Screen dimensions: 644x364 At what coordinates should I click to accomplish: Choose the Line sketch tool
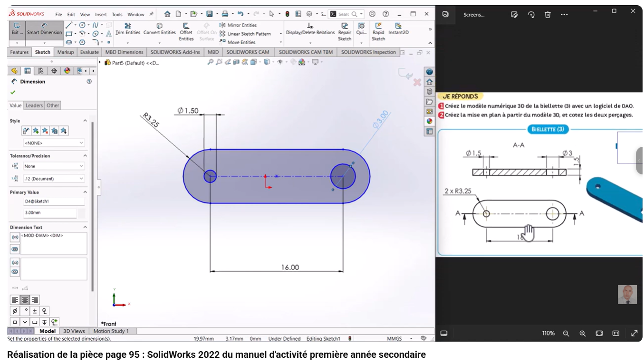[x=69, y=25]
